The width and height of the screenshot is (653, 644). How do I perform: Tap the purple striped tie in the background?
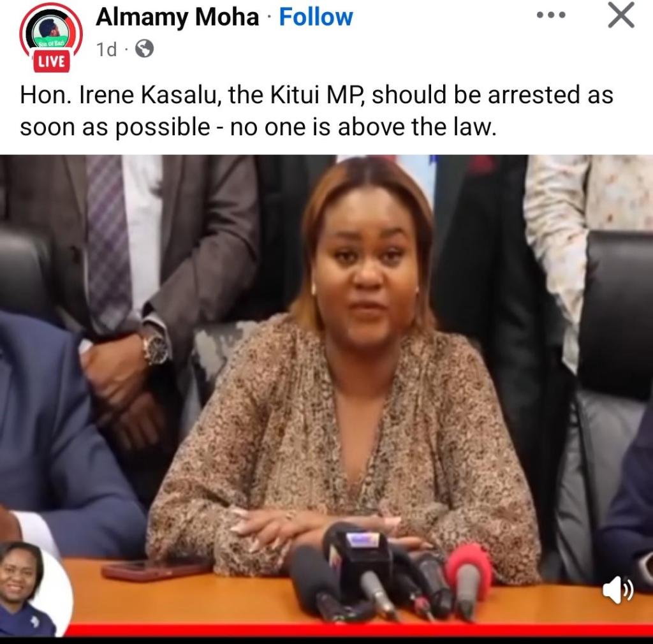(108, 242)
